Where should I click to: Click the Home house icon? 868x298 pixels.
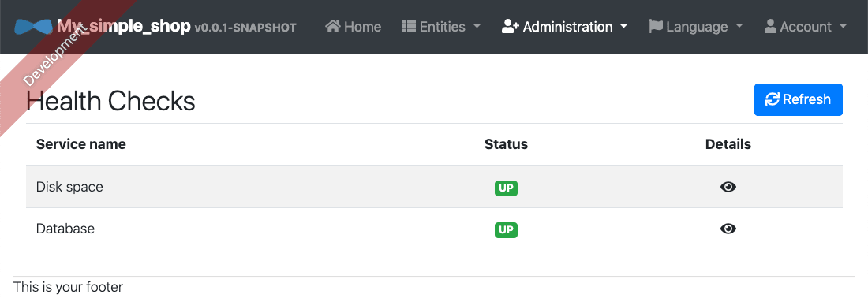tap(333, 26)
